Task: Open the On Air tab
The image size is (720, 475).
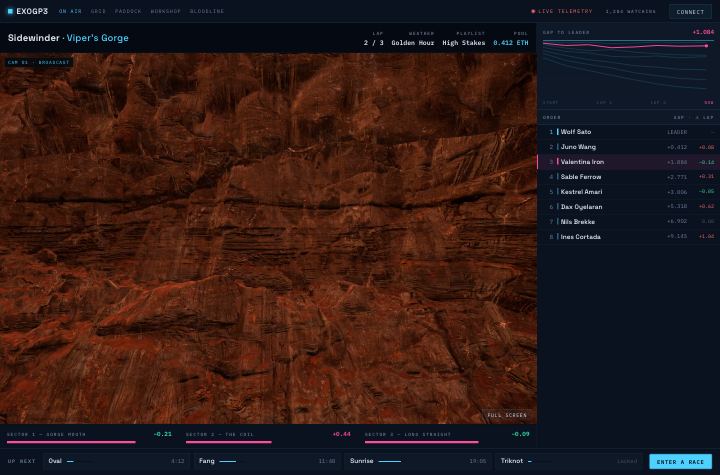Action: click(x=70, y=11)
